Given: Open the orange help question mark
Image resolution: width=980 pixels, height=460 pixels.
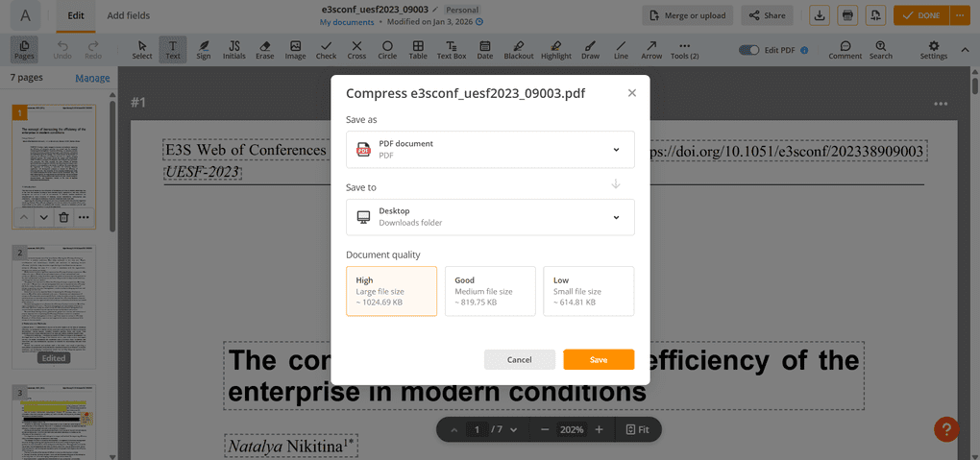Looking at the screenshot, I should coord(947,428).
